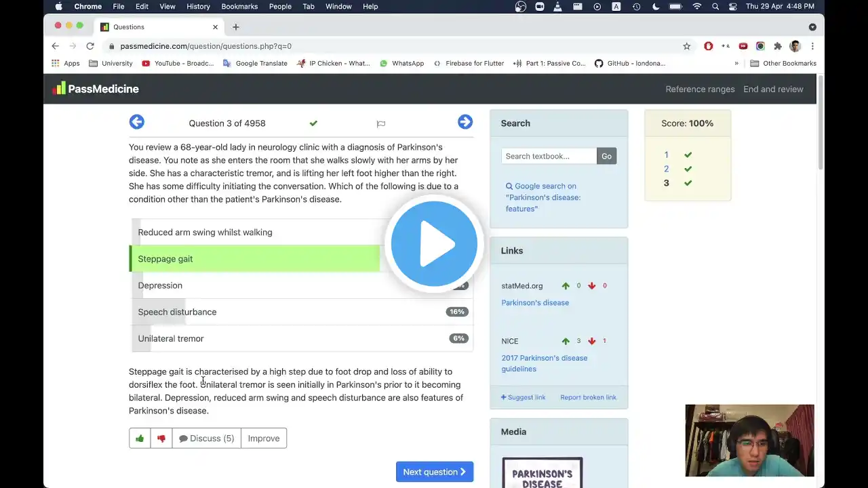The width and height of the screenshot is (868, 488).
Task: Select the Unilateral tremor answer
Action: click(x=301, y=338)
